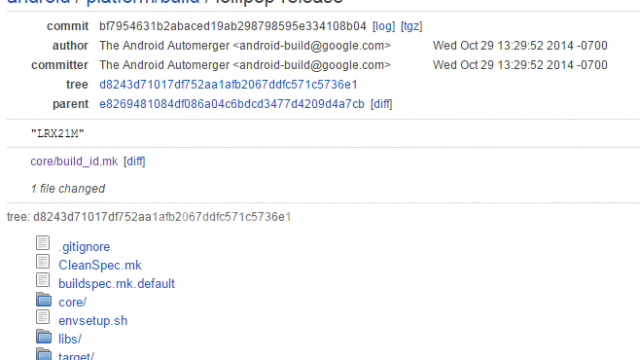Open the buildspec.mk.default file link

pos(116,284)
